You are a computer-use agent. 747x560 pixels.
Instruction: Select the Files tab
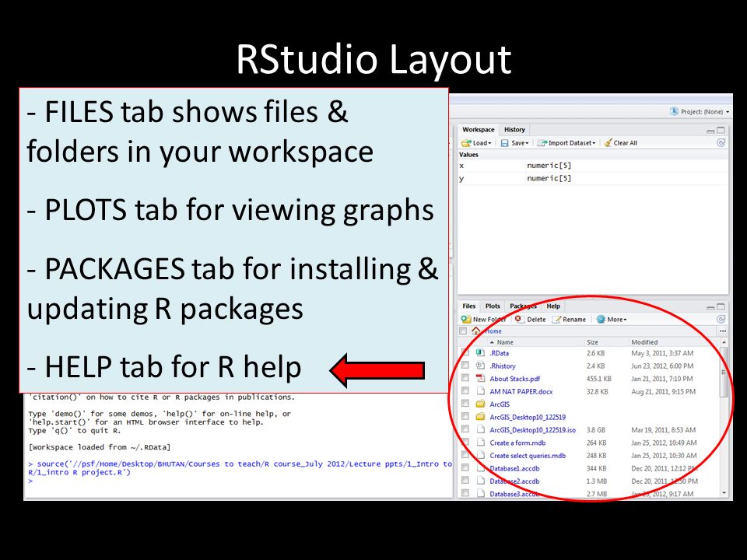point(468,306)
